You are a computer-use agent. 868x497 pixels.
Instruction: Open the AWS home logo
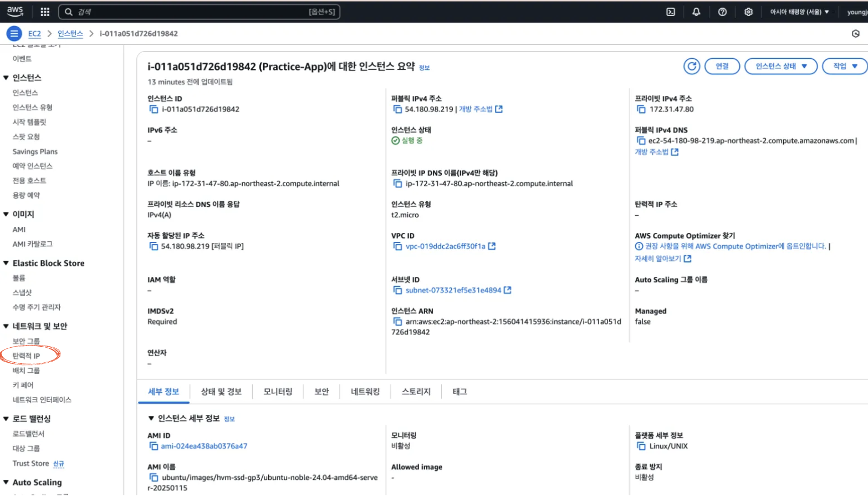pyautogui.click(x=15, y=11)
